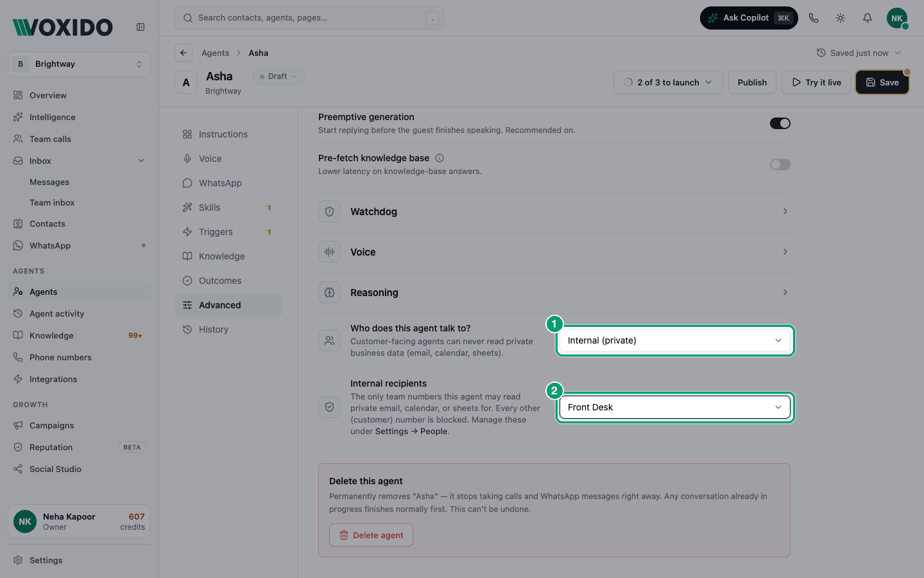Switch to Skills tab
Image resolution: width=924 pixels, height=578 pixels.
(x=228, y=207)
